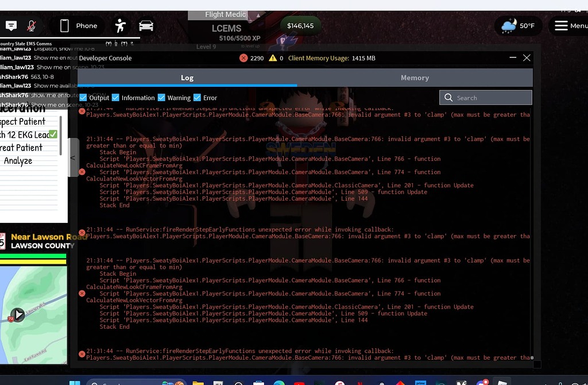The width and height of the screenshot is (588, 385).
Task: Enable the Output filter checkbox
Action: (x=84, y=98)
